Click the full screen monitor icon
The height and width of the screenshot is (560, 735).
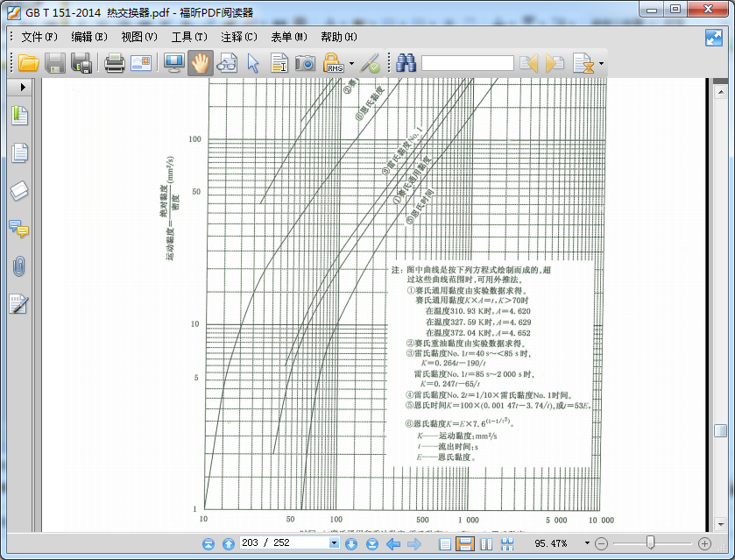pyautogui.click(x=174, y=63)
